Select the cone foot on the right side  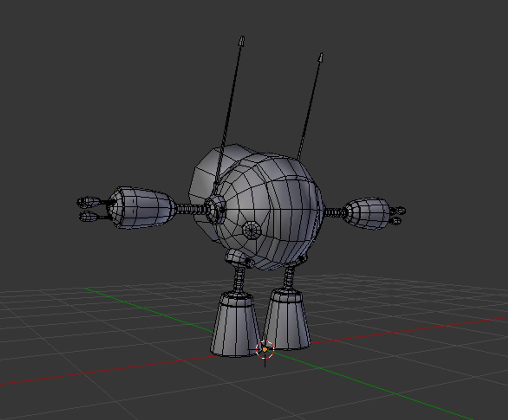(x=288, y=319)
